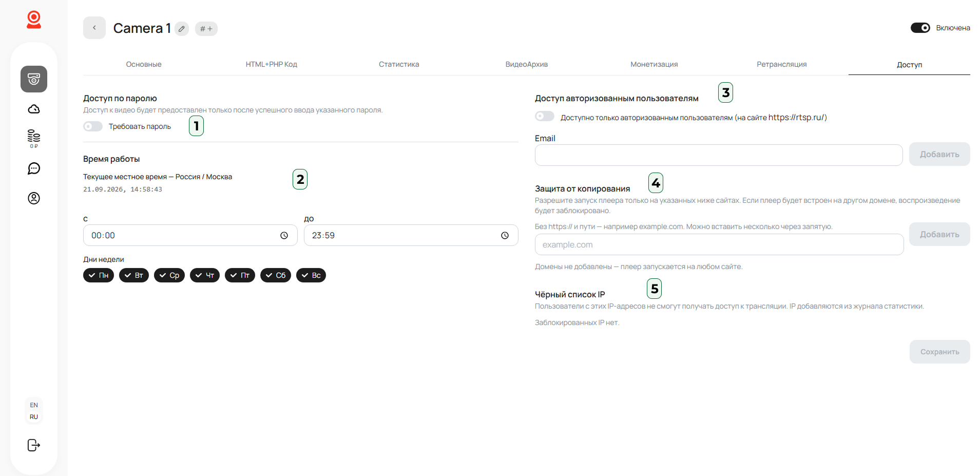Open the Статистика tab
Viewport: 980px width, 476px height.
pos(399,64)
